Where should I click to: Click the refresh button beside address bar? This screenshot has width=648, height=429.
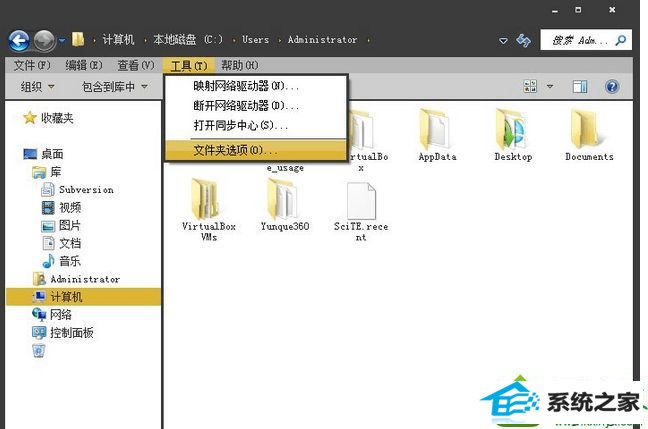(x=524, y=40)
